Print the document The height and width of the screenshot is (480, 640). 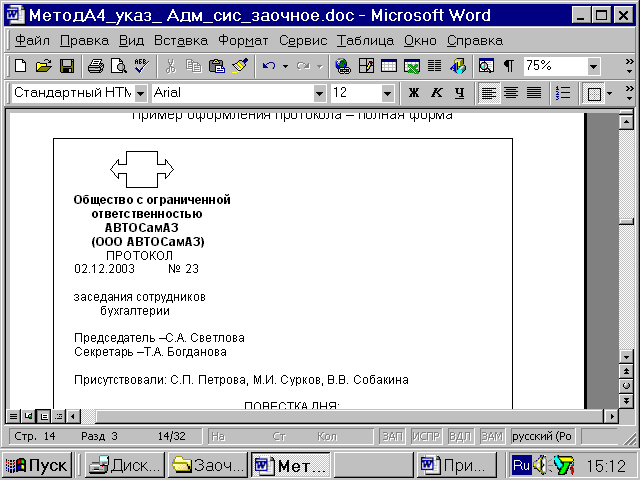tap(96, 66)
